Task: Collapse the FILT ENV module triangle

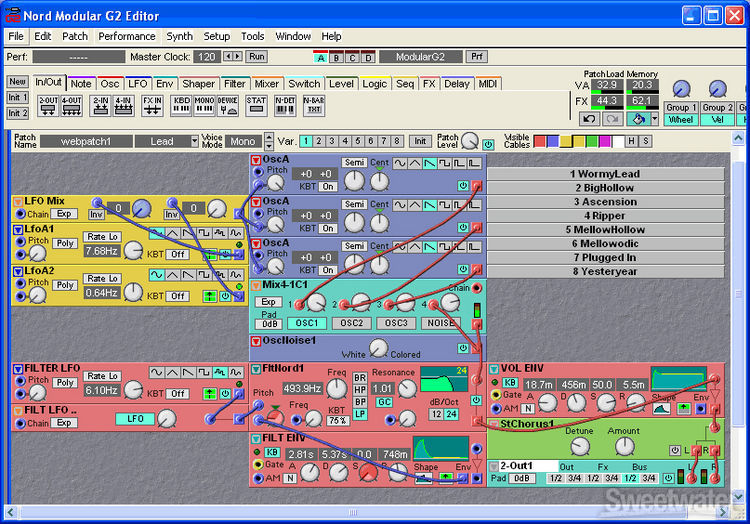Action: click(x=256, y=438)
